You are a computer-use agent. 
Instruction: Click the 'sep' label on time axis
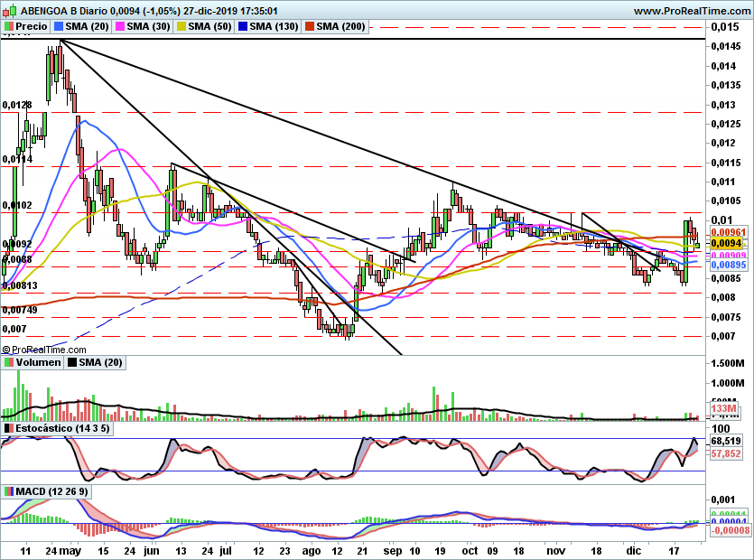392,548
